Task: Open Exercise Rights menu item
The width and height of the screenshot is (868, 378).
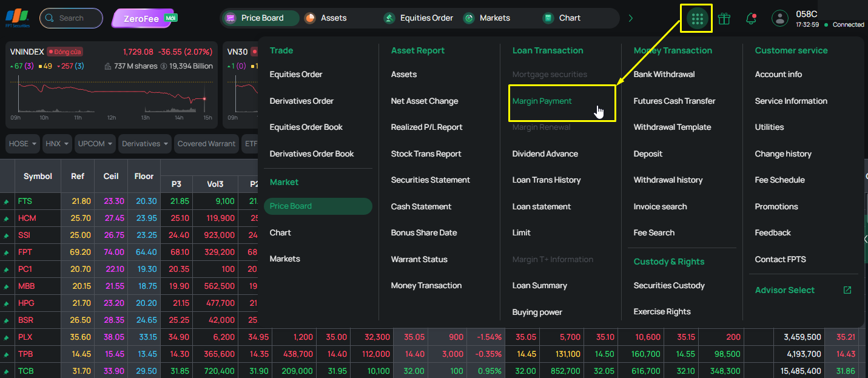Action: 662,312
